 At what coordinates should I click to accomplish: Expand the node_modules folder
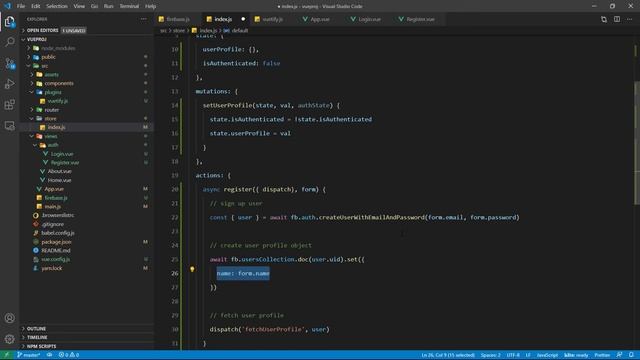(87, 48)
